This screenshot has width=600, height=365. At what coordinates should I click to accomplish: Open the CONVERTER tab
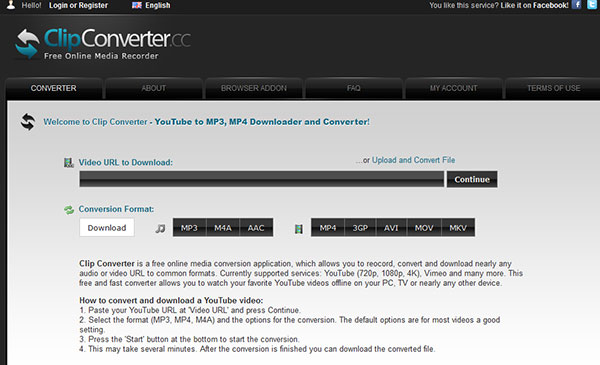[54, 88]
